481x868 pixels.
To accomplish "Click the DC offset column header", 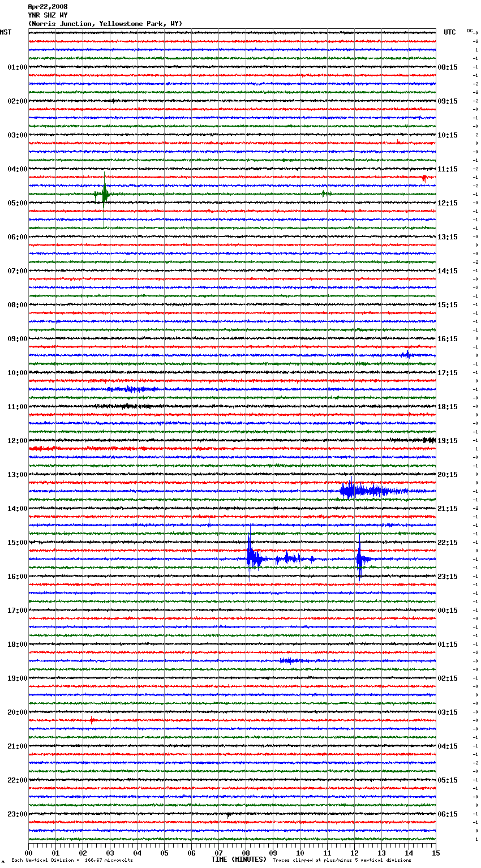I will [470, 31].
